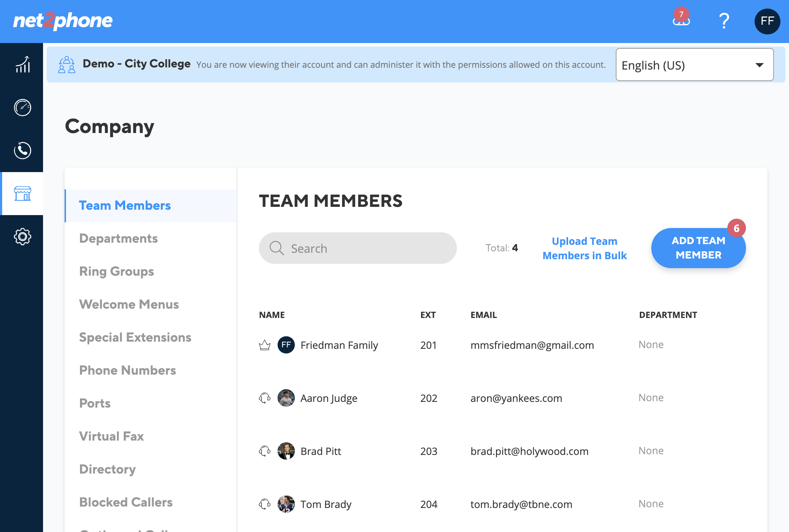Click the NAME column header
Image resolution: width=789 pixels, height=532 pixels.
(x=272, y=315)
